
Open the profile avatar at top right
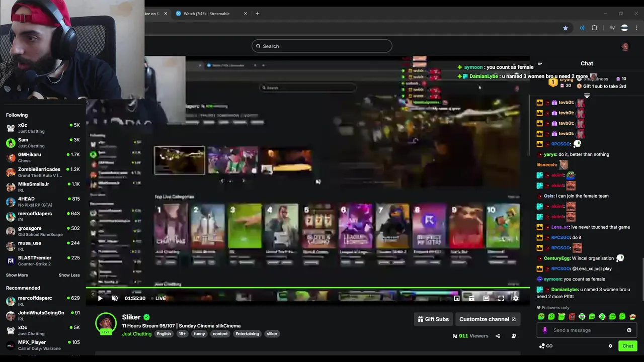click(x=625, y=47)
